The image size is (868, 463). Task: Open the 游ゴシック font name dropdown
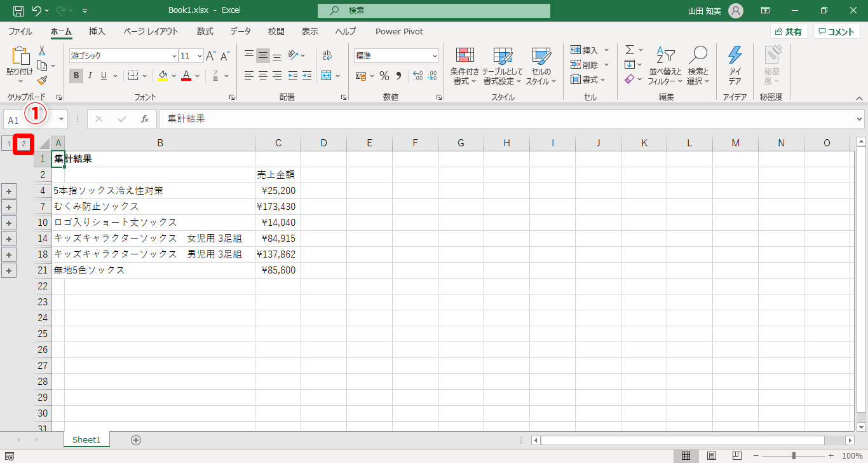(x=174, y=56)
